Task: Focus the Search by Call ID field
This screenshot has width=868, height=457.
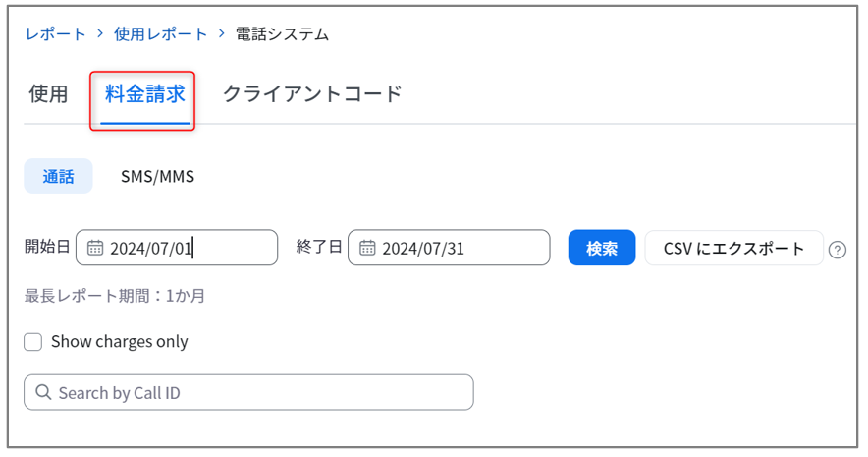Action: 248,392
